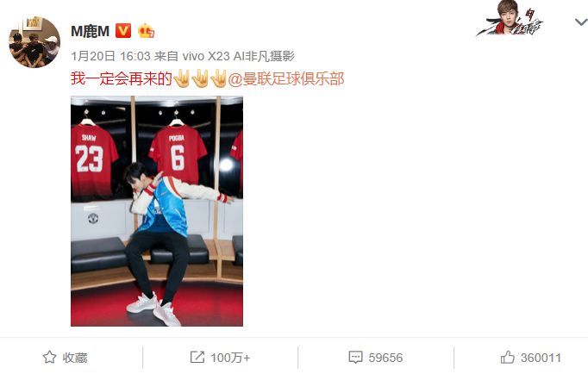588x374 pixels.
Task: Open the @曼联足球俱乐部 mention
Action: (x=286, y=79)
